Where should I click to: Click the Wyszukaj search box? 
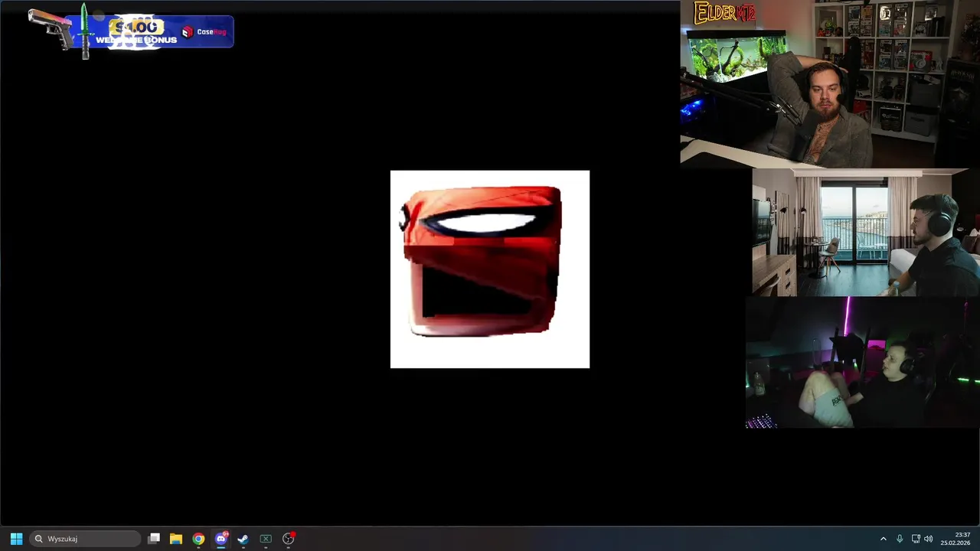click(x=85, y=539)
